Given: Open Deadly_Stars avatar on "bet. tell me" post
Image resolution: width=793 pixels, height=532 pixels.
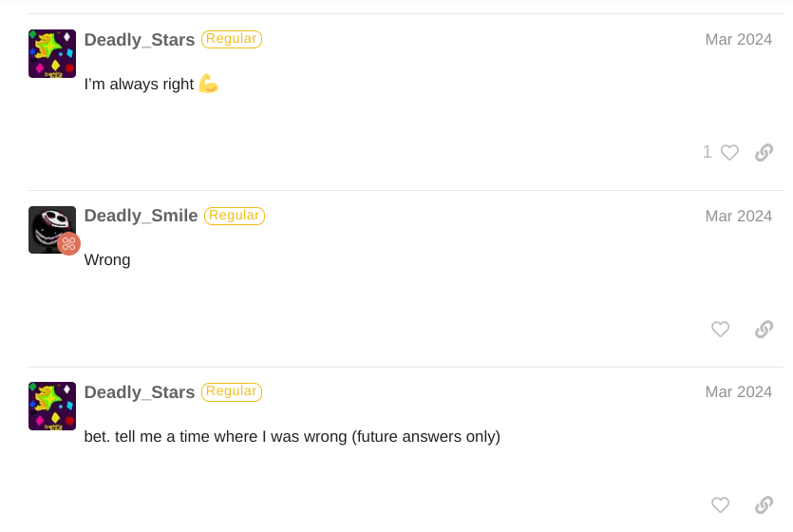Looking at the screenshot, I should click(x=52, y=406).
